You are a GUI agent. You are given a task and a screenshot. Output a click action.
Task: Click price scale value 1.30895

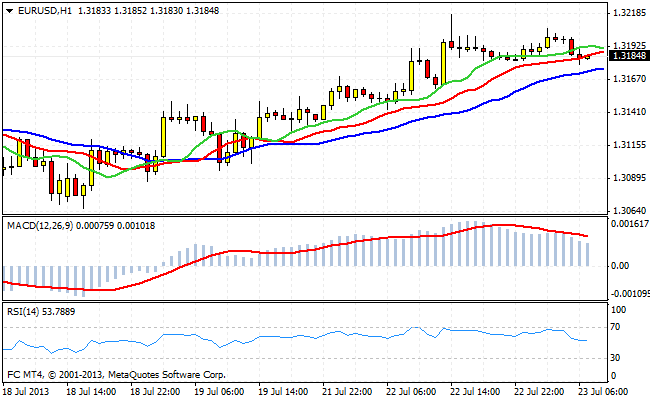[629, 178]
